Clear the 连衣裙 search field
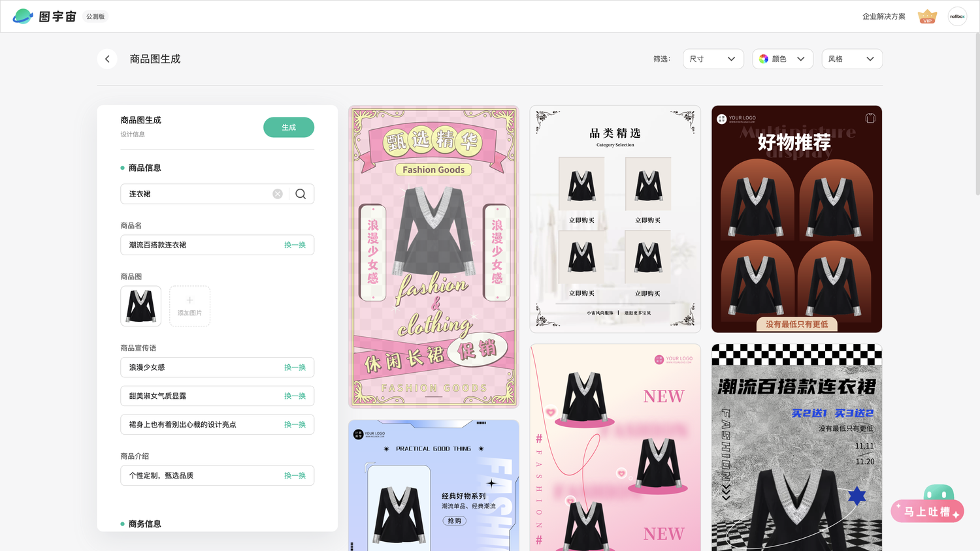This screenshot has width=980, height=551. [x=278, y=194]
